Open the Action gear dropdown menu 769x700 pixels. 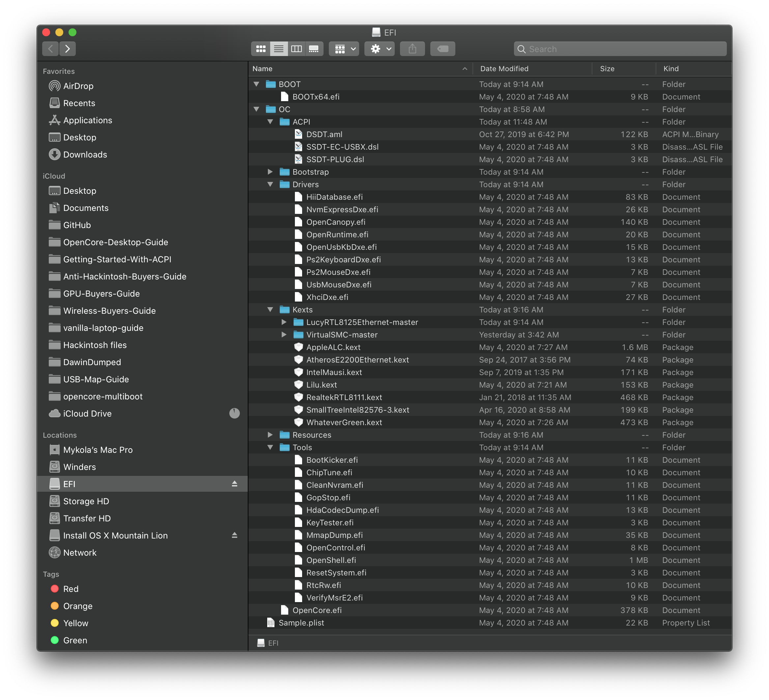click(380, 49)
